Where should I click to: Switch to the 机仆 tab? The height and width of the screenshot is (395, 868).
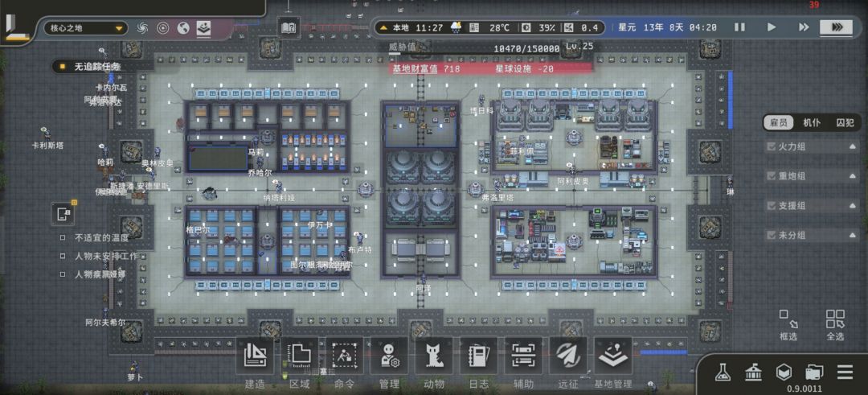click(x=812, y=123)
